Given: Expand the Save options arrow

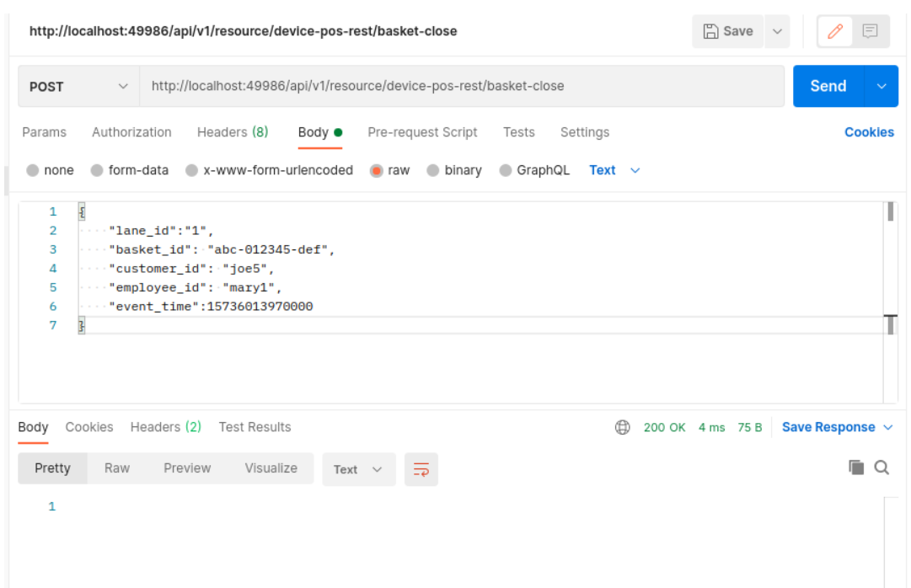Looking at the screenshot, I should [777, 31].
